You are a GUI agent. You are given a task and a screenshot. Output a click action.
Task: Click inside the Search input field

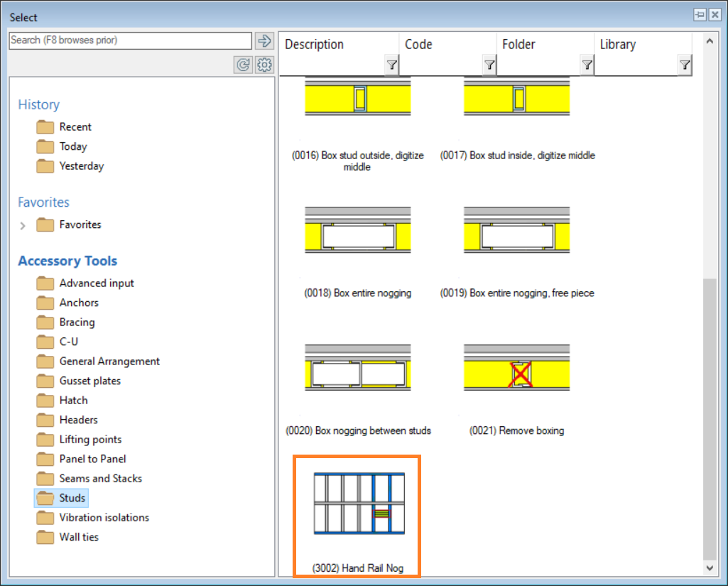(x=130, y=40)
